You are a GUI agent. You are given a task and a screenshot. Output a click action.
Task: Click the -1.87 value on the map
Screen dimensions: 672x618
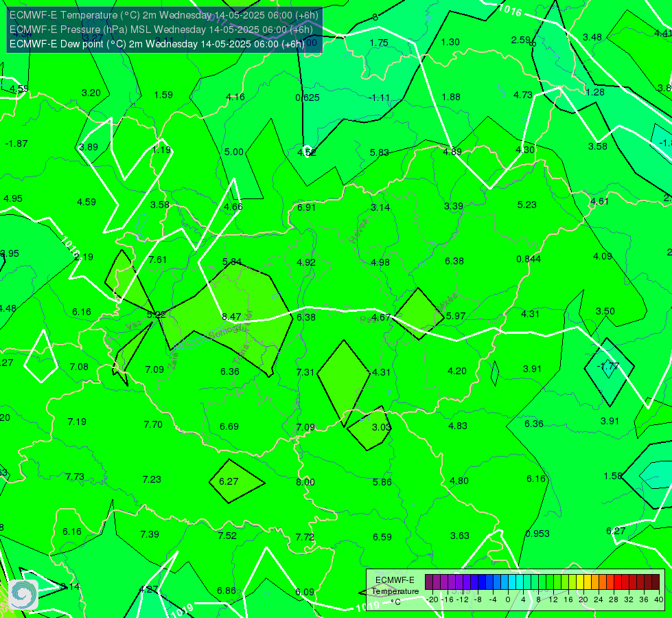16,144
